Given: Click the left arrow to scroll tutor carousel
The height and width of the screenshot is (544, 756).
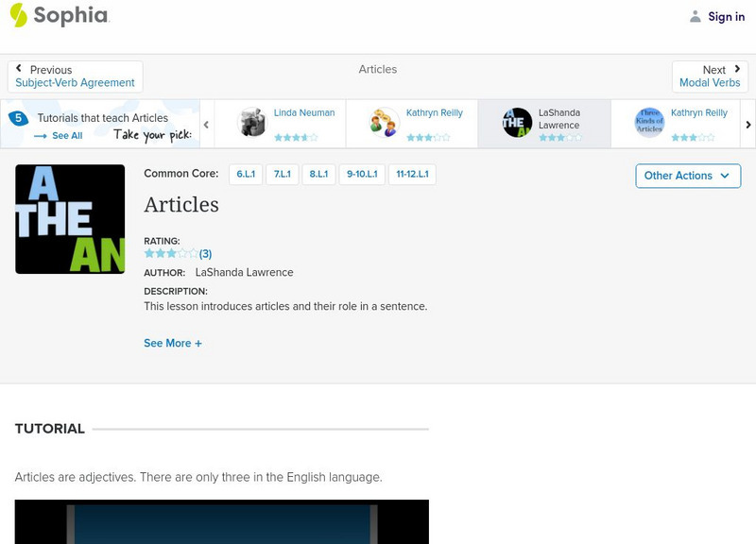Looking at the screenshot, I should (206, 124).
